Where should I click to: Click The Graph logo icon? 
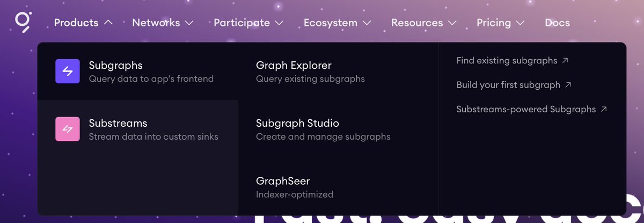tap(23, 22)
